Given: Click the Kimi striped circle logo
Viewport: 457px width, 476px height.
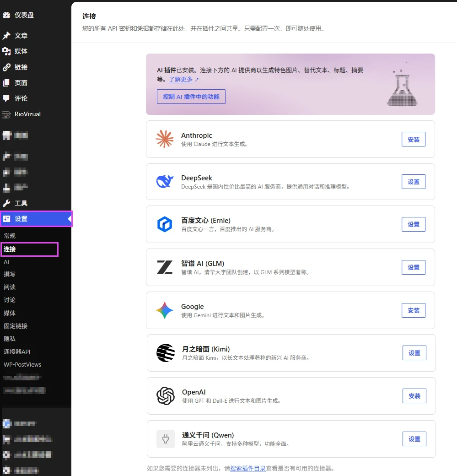Looking at the screenshot, I should click(166, 353).
